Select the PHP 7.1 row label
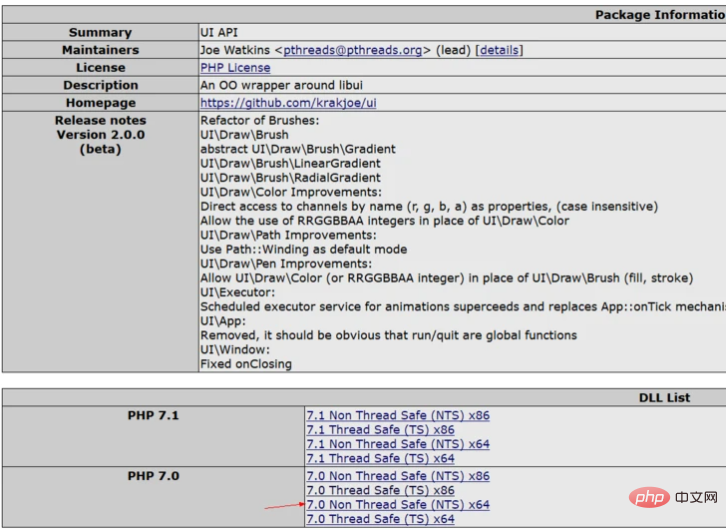 (153, 415)
